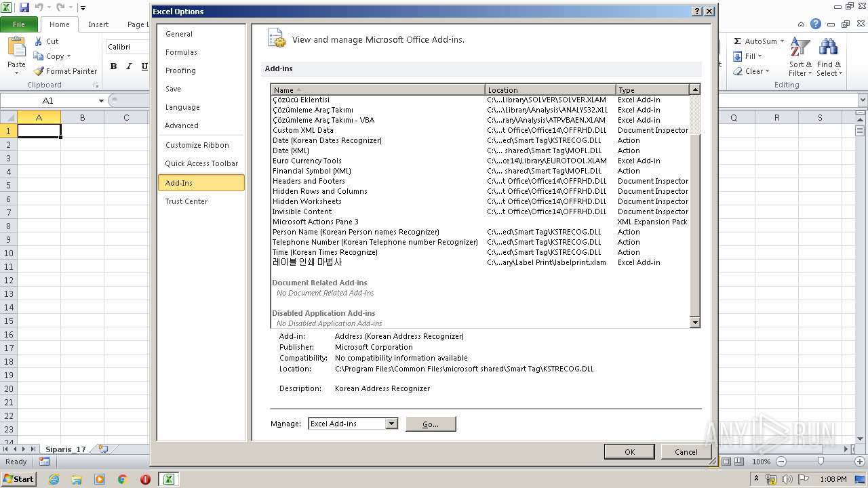Toggle Bold formatting button
This screenshot has width=868, height=488.
(113, 66)
